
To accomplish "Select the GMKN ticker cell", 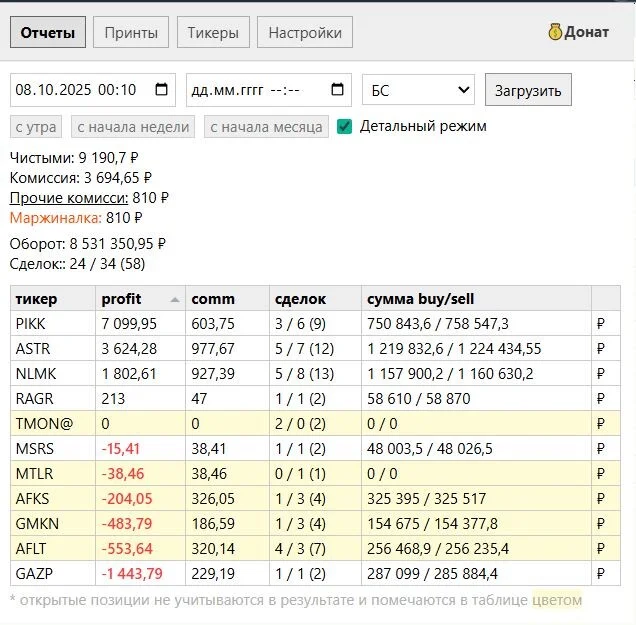I will click(53, 524).
